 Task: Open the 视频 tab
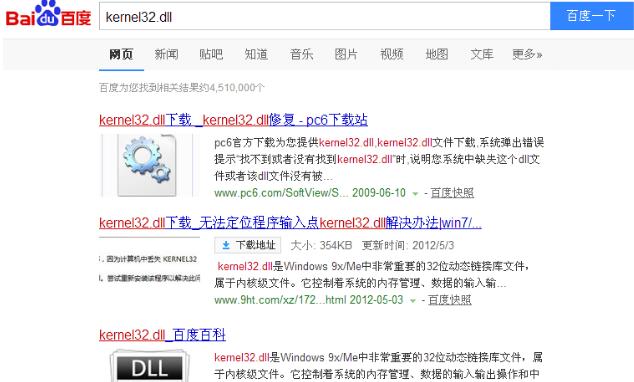click(x=392, y=54)
